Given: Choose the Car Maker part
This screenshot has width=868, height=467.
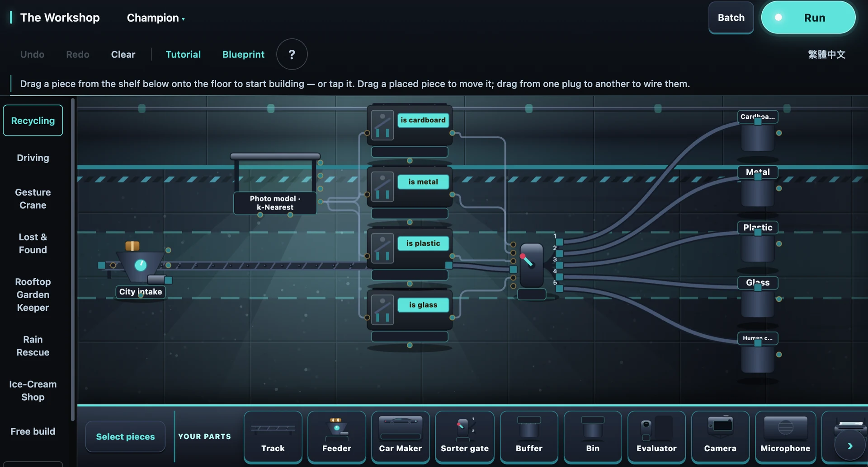Looking at the screenshot, I should pos(400,437).
